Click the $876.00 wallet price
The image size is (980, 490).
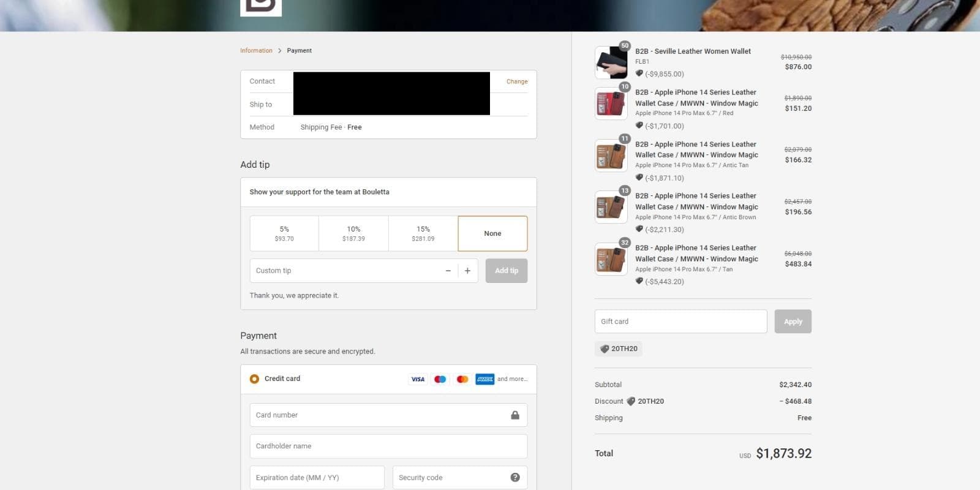pyautogui.click(x=798, y=67)
